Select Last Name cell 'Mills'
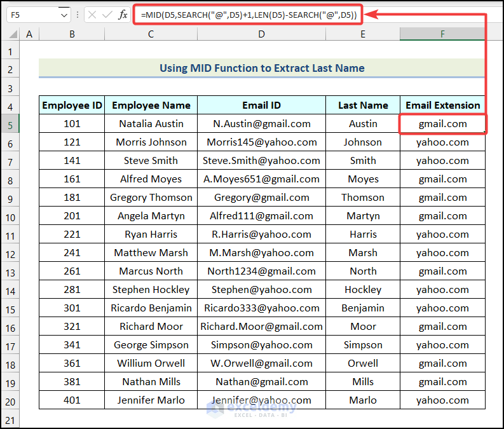504x429 pixels. (x=363, y=382)
